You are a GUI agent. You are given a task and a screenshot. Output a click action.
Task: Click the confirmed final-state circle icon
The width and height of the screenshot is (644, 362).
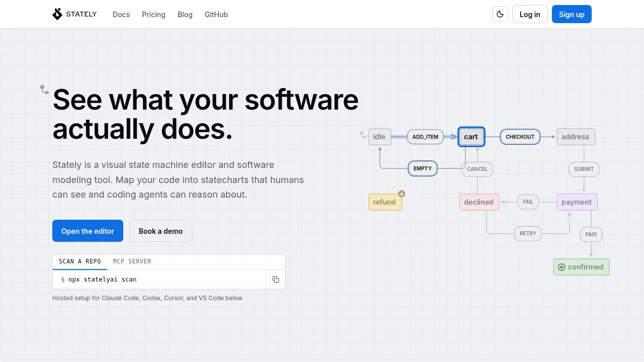click(x=561, y=267)
